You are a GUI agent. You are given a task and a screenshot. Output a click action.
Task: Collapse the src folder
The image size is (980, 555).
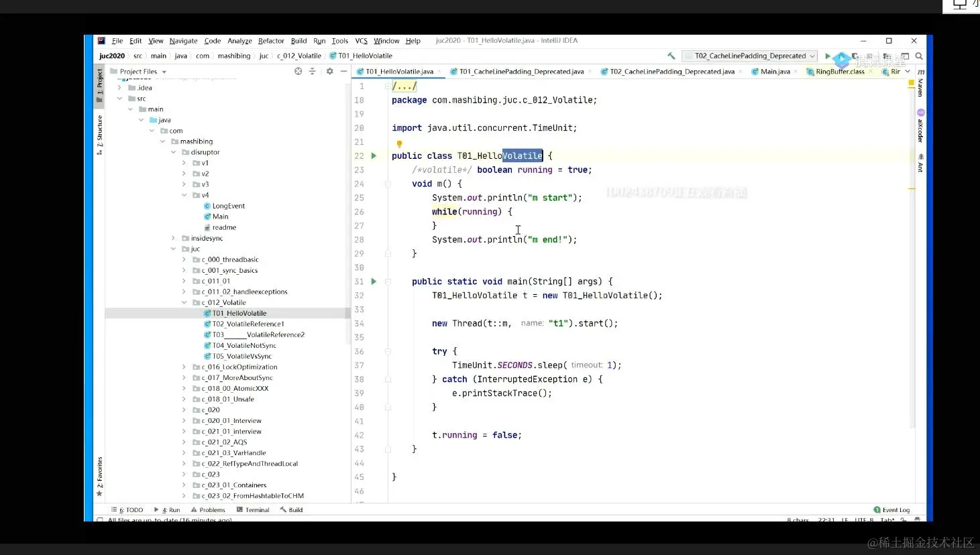point(119,99)
